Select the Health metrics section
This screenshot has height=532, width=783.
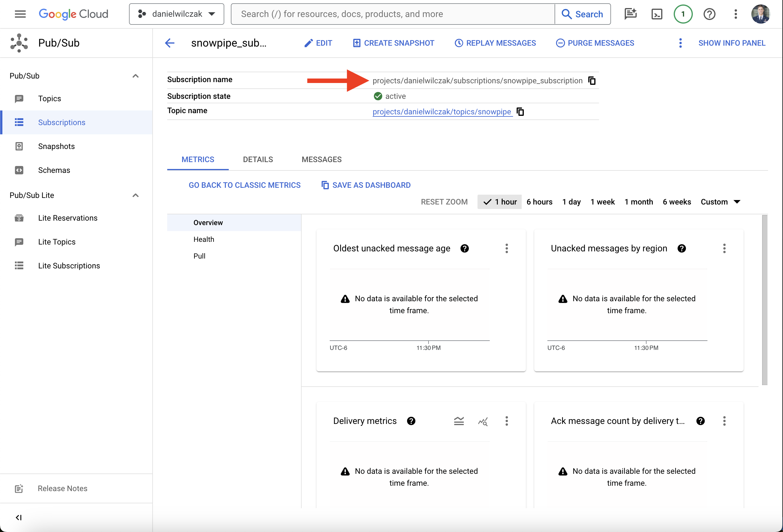(x=234, y=239)
